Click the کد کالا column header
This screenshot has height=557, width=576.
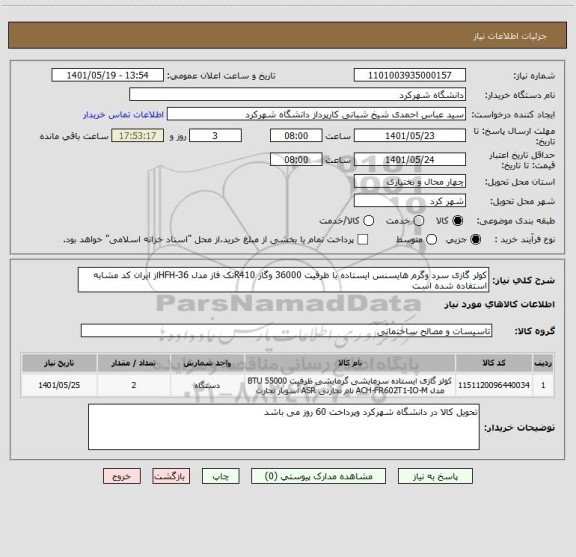(494, 363)
